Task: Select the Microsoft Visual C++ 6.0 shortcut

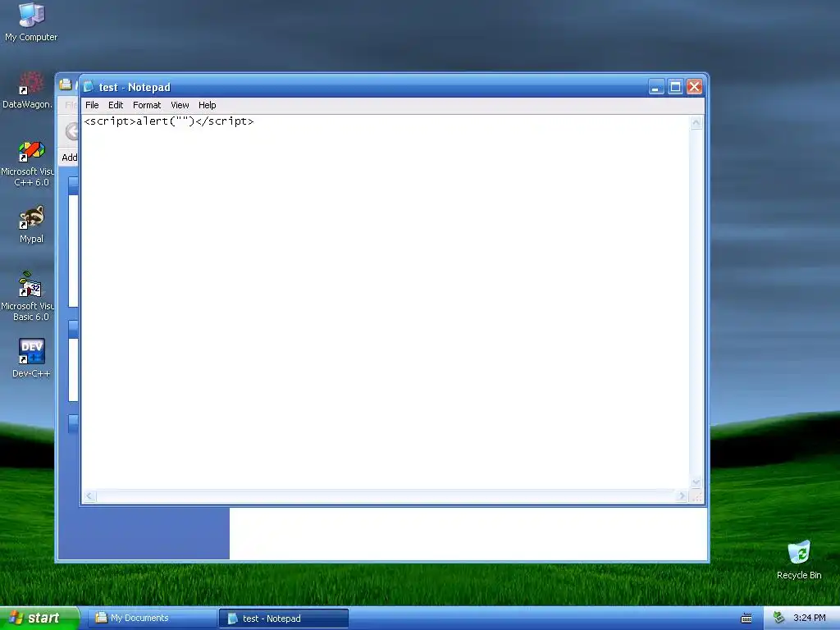Action: pos(27,163)
